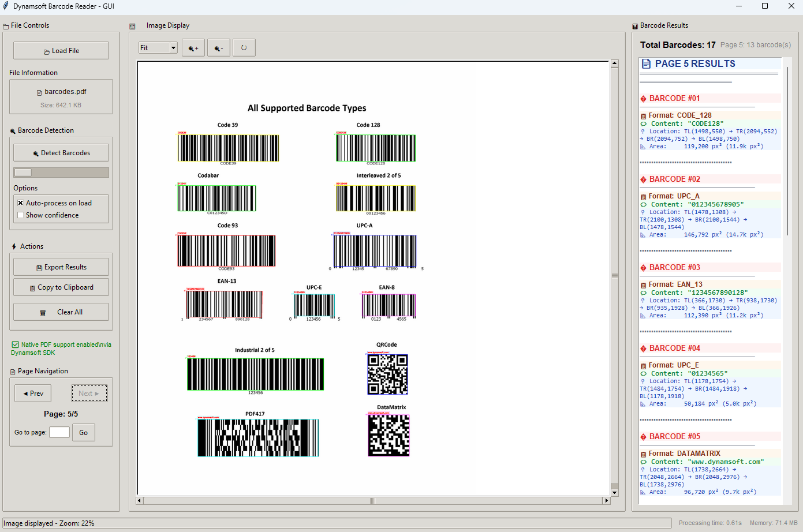The image size is (803, 532).
Task: Click the image horizontal scrollbar right arrow
Action: (606, 501)
